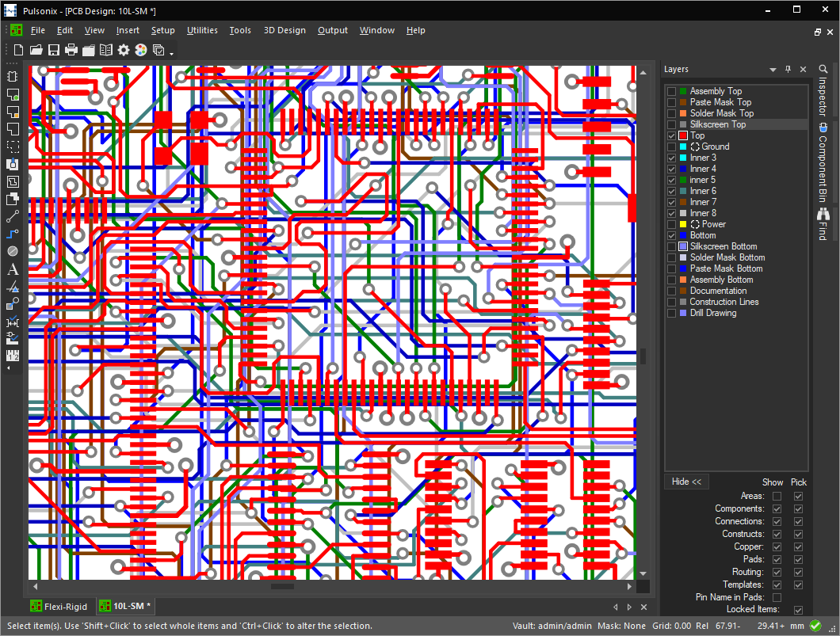This screenshot has height=636, width=840.
Task: Select the Insert Connection line tool
Action: click(13, 216)
